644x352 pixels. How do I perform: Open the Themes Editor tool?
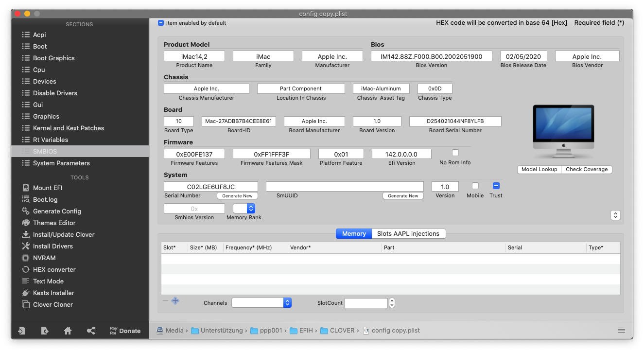click(54, 223)
